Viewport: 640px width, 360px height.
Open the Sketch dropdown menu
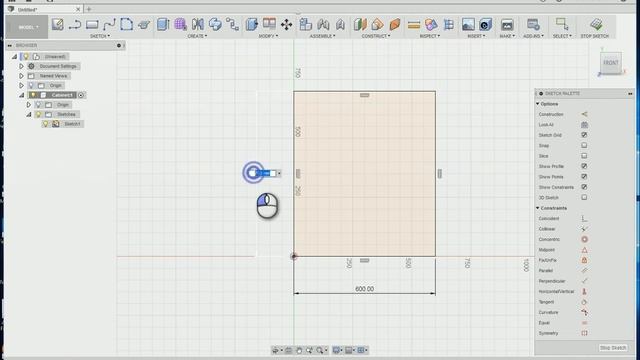(x=100, y=36)
